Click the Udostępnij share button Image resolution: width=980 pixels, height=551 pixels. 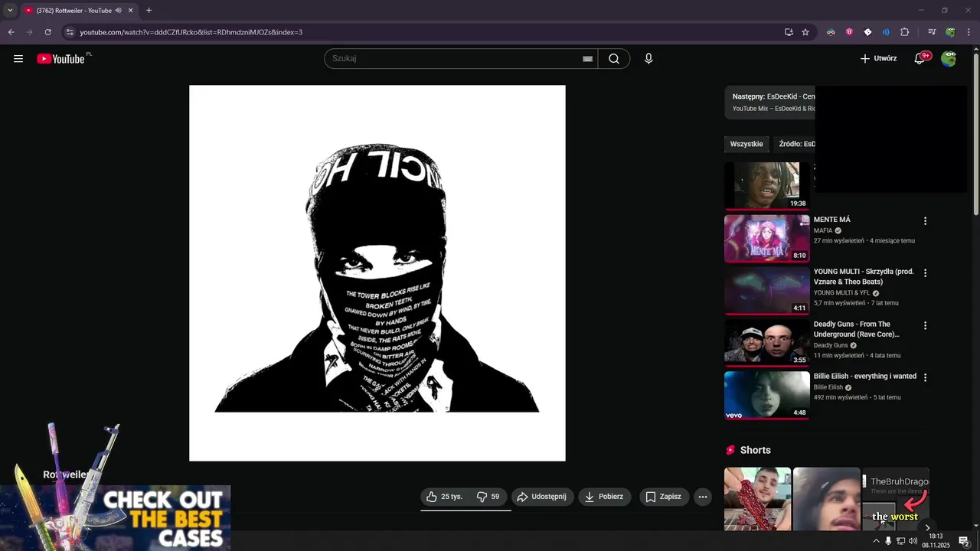pyautogui.click(x=542, y=497)
